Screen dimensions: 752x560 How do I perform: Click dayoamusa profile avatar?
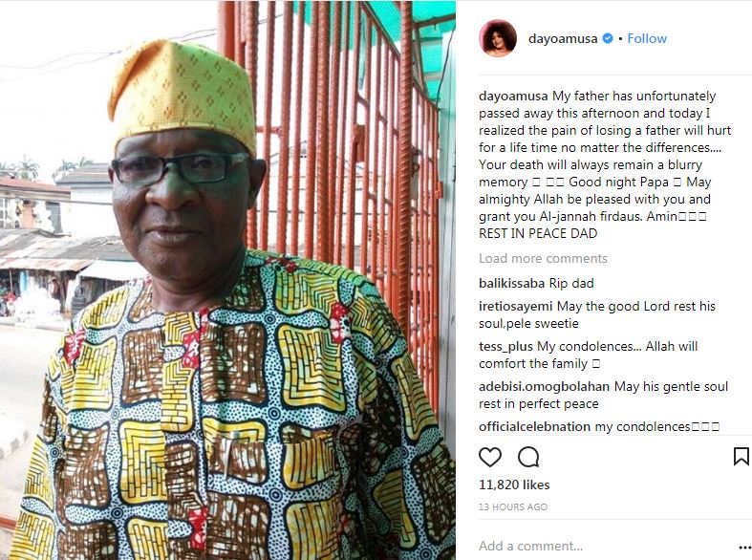[498, 38]
